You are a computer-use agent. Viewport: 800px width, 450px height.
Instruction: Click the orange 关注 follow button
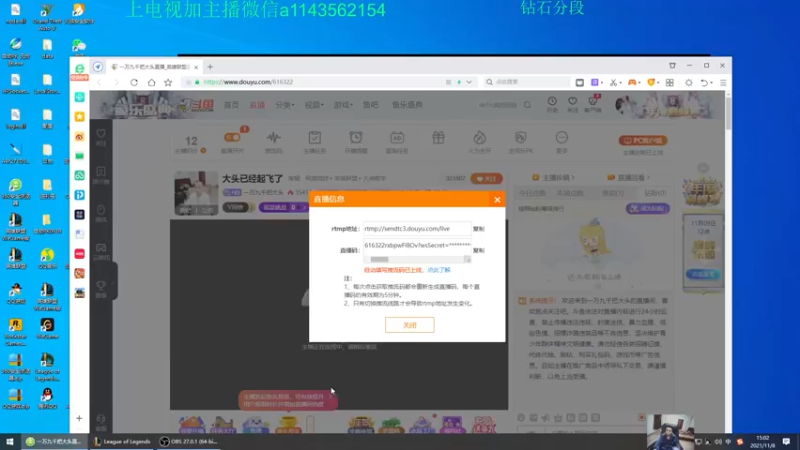click(486, 179)
